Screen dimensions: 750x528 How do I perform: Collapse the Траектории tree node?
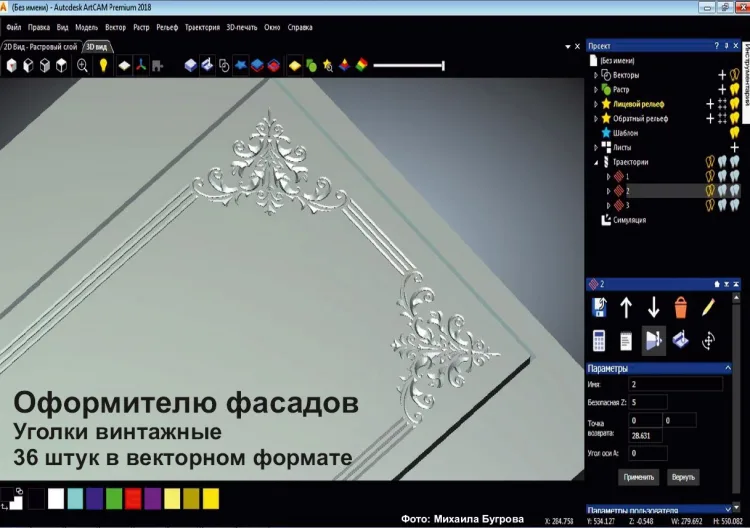pos(596,163)
